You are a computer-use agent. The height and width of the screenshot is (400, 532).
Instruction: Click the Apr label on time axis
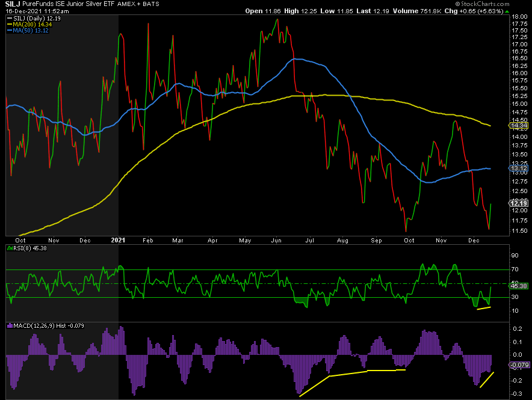[212, 241]
